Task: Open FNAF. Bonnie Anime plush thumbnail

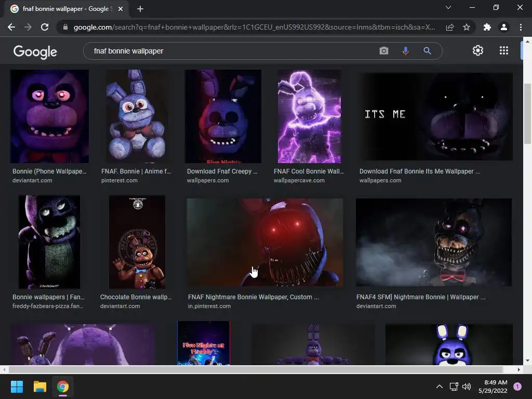Action: click(137, 116)
